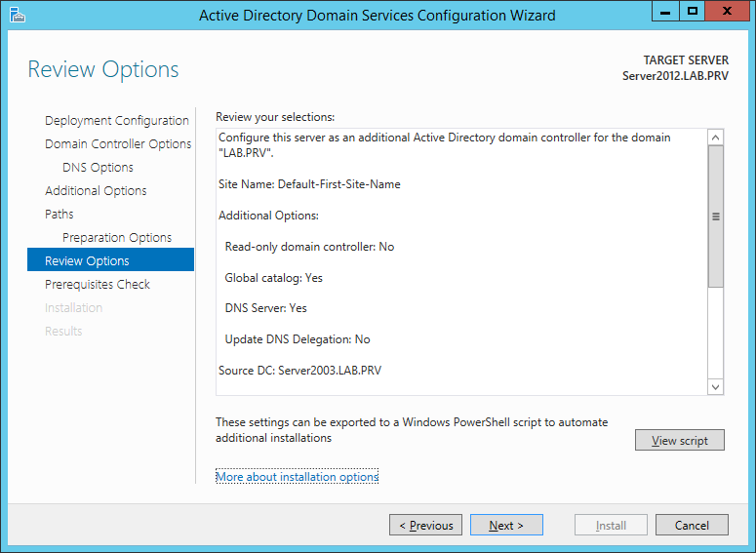This screenshot has height=553, width=756.
Task: Maximize the wizard window
Action: coord(693,11)
